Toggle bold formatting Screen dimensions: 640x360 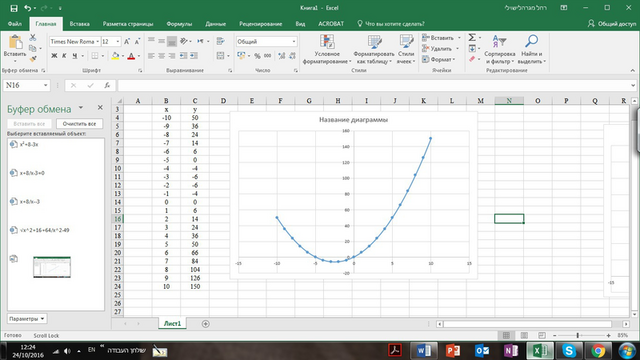click(54, 56)
